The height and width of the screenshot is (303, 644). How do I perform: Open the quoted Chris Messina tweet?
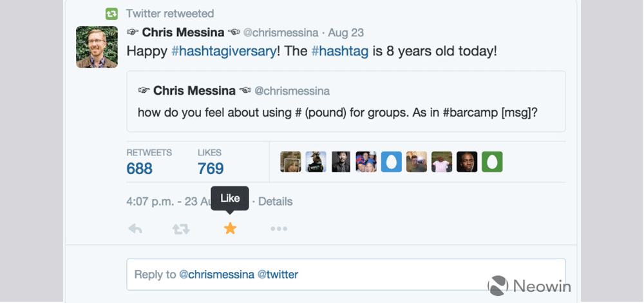tap(346, 101)
